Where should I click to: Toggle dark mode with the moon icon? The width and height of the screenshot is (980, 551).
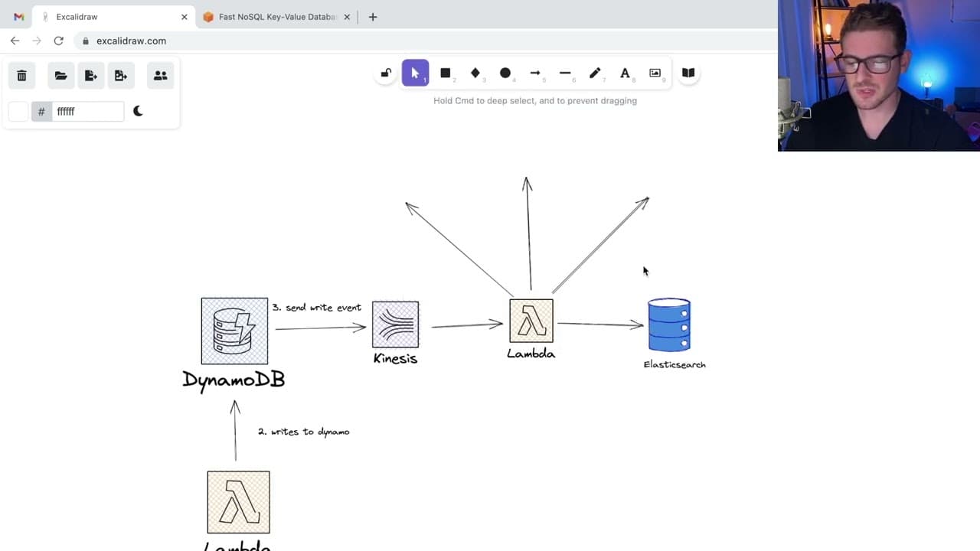point(138,111)
